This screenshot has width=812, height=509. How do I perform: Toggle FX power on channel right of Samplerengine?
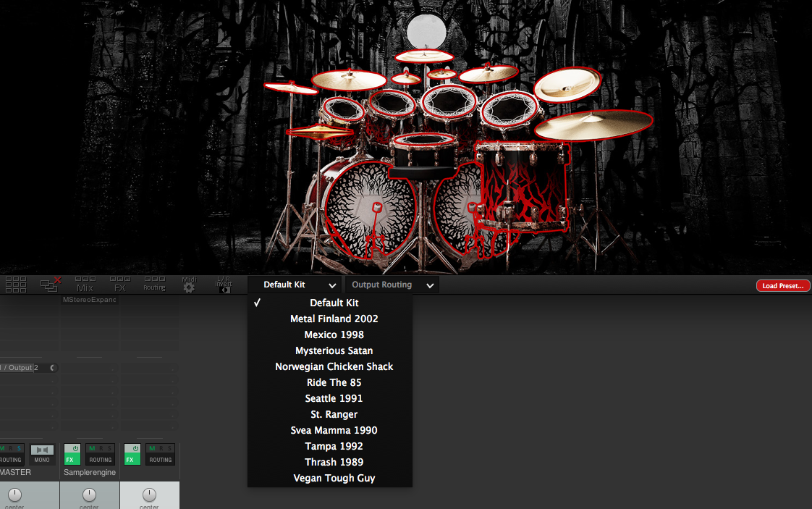tap(135, 448)
